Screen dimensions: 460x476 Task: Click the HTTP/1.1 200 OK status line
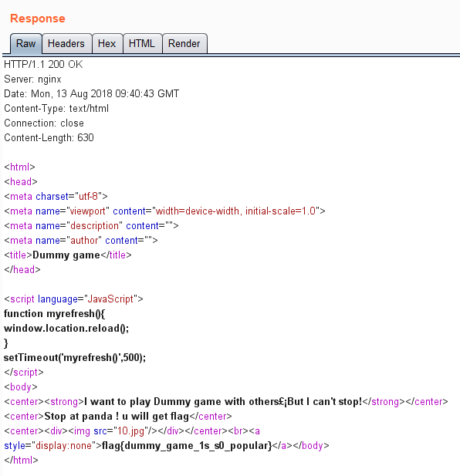click(43, 64)
